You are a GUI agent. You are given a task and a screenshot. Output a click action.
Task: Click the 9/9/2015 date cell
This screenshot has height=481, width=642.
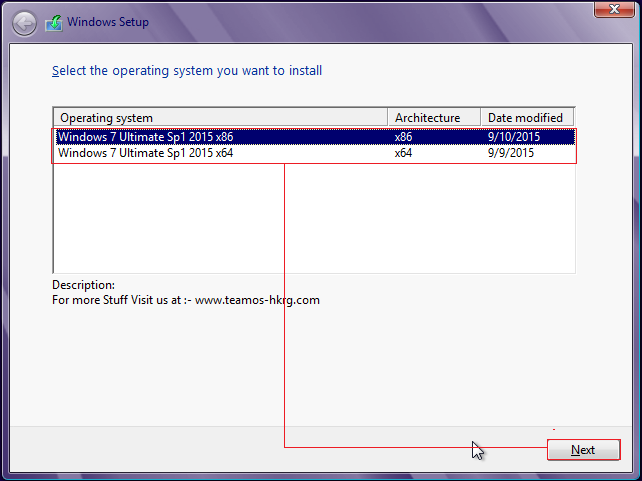coord(511,153)
